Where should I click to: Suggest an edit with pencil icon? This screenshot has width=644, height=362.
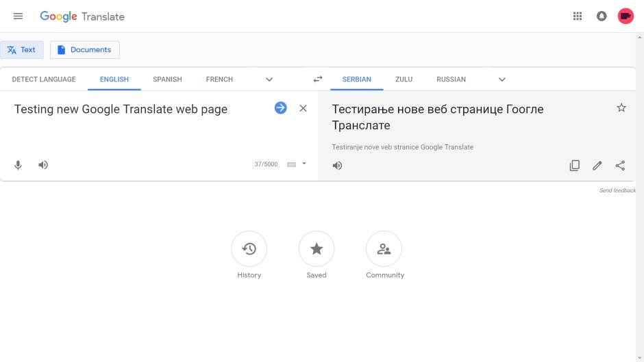pyautogui.click(x=597, y=166)
